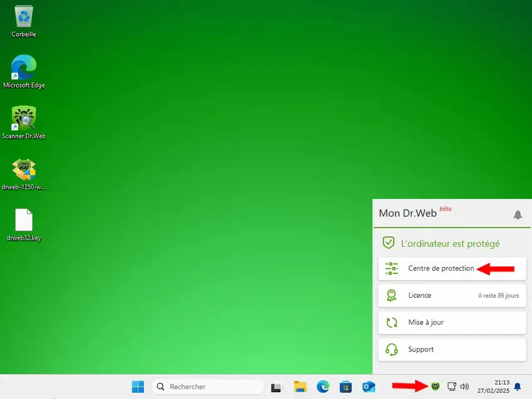Click the taskbar search magnifier icon
The width and height of the screenshot is (532, 399).
(x=160, y=386)
